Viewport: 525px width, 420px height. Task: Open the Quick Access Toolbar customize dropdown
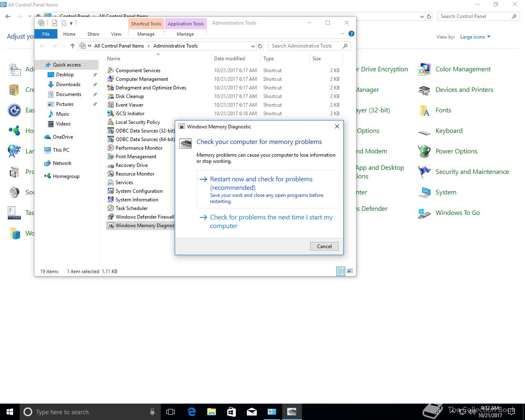(71, 23)
